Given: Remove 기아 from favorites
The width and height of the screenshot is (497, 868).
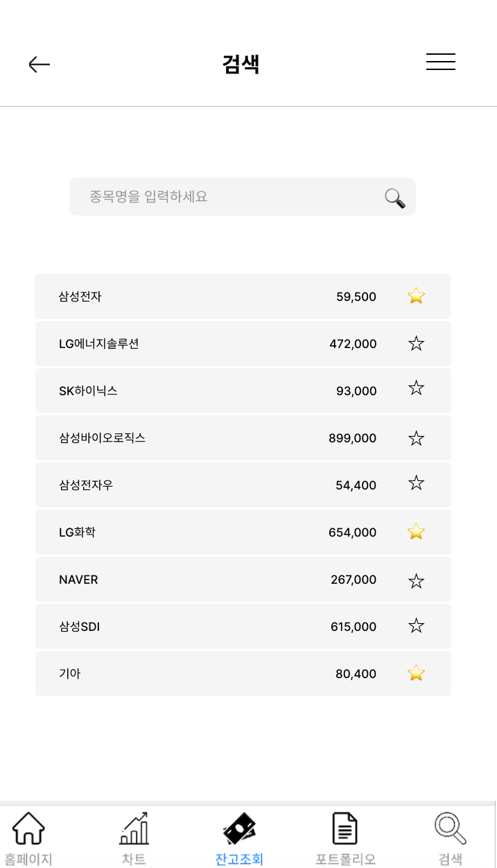Looking at the screenshot, I should 415,673.
